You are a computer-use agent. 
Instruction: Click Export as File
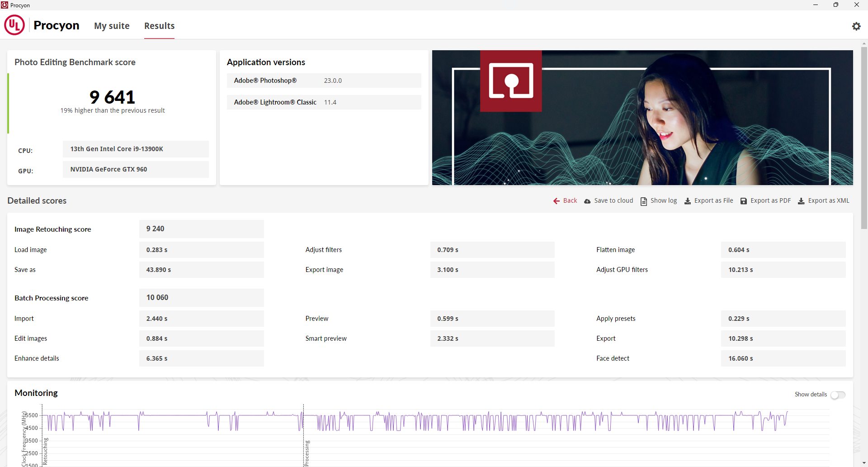coord(714,200)
